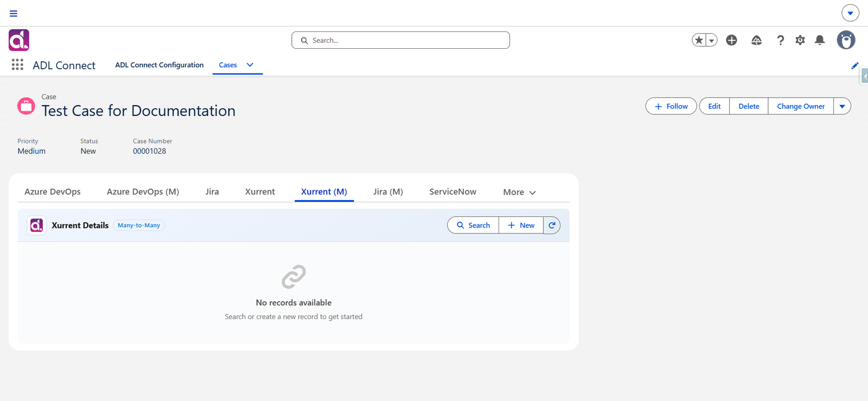868x401 pixels.
Task: Click the Xurrent Details heading
Action: pos(80,225)
